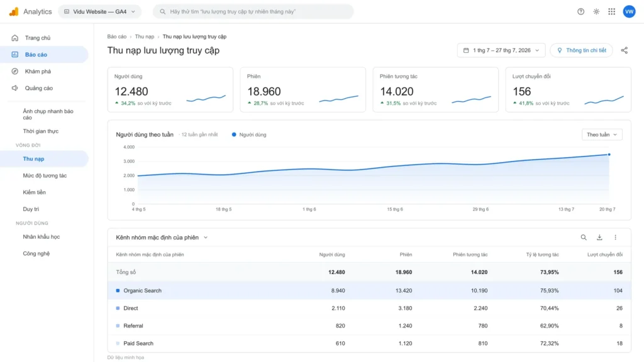The width and height of the screenshot is (644, 362).
Task: Open the Google apps grid icon
Action: pos(611,11)
